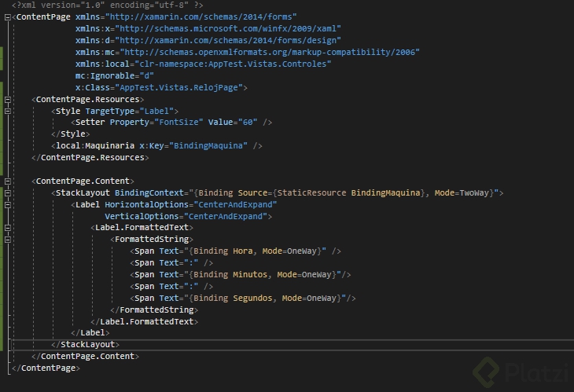Click the closing /Label tag
Screen dimensions: 574x392
90,333
